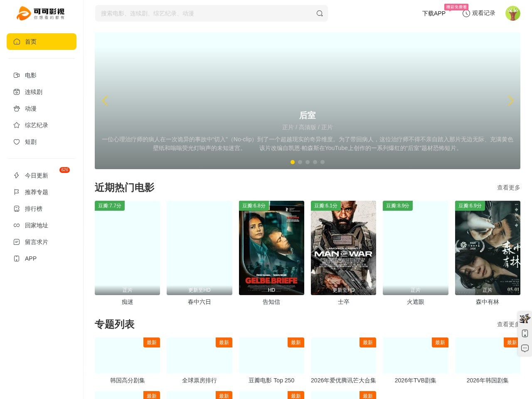Image resolution: width=532 pixels, height=399 pixels.
Task: Select the second carousel dot indicator
Action: [x=300, y=162]
